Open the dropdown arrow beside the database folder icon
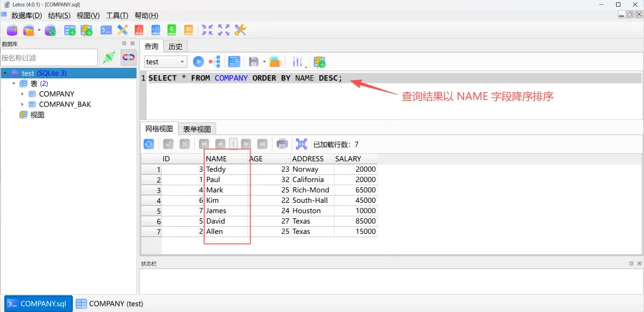 [39, 30]
